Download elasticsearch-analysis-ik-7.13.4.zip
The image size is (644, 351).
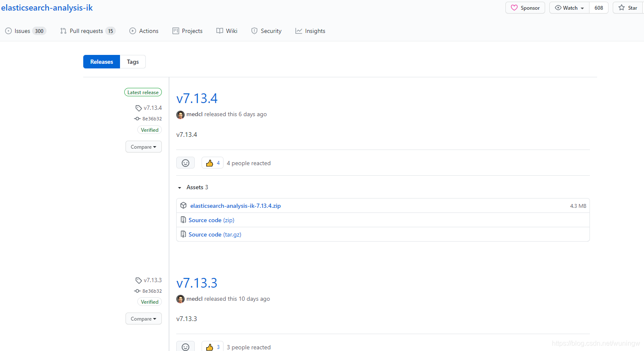(x=235, y=206)
